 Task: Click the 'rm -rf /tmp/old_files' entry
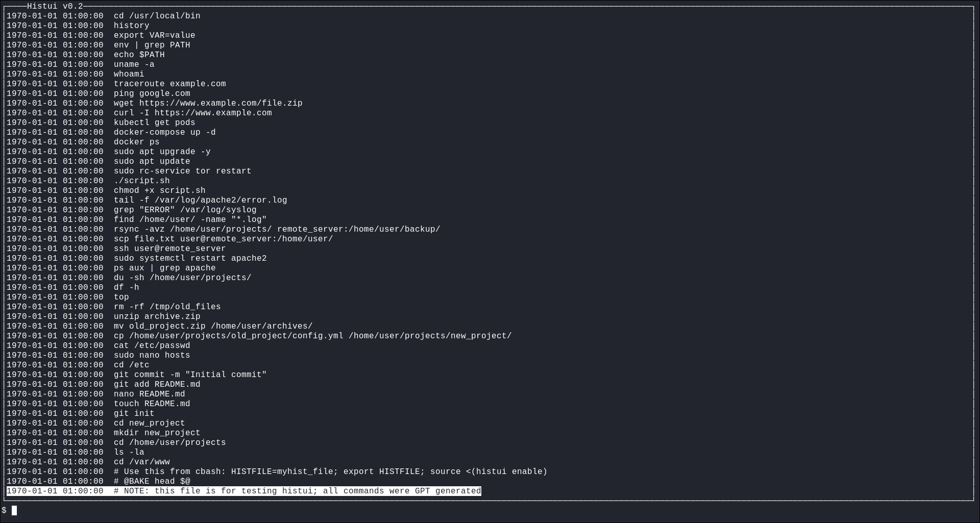click(x=167, y=307)
